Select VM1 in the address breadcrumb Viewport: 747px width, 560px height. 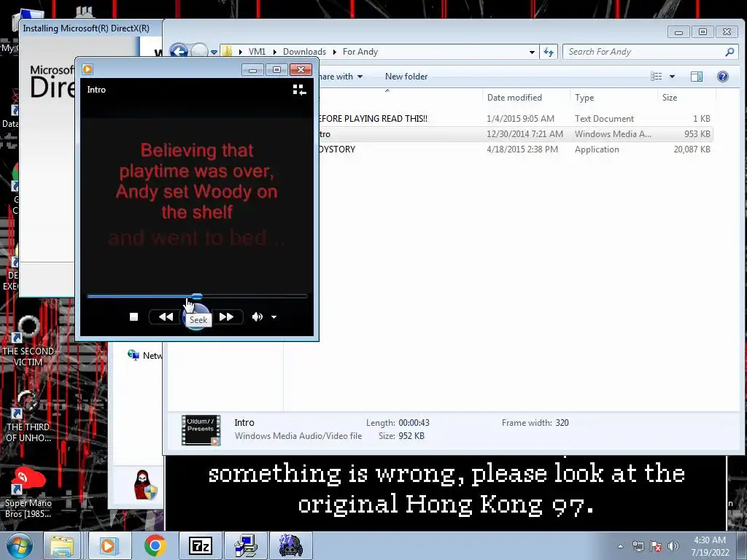coord(257,52)
